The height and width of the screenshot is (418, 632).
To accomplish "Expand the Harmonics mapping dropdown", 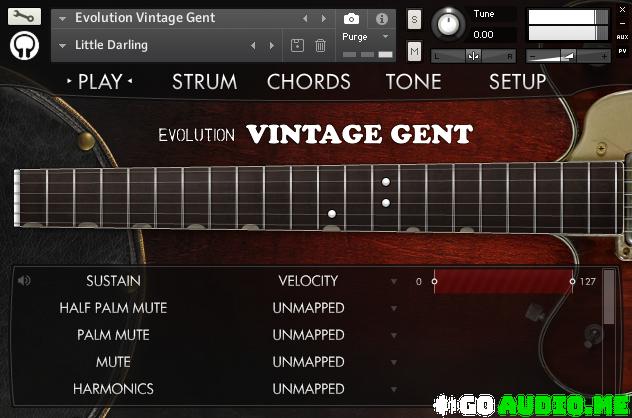I will point(394,389).
